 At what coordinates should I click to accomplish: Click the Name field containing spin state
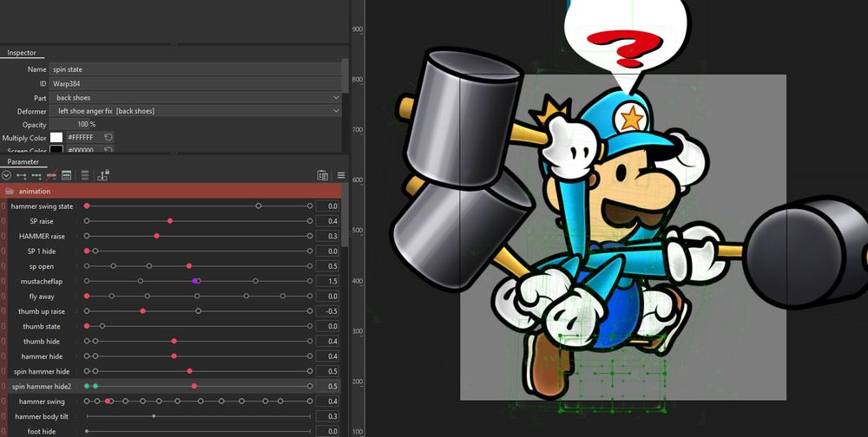point(194,69)
